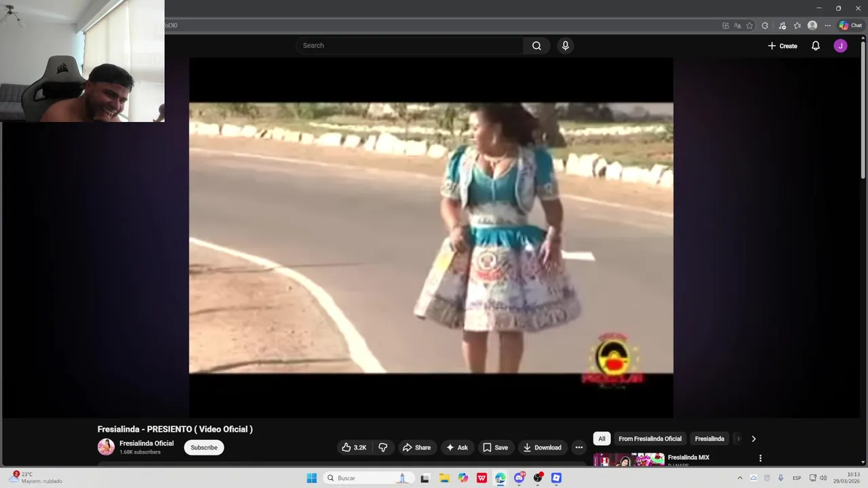Click the translate icon in address bar
Image resolution: width=868 pixels, height=488 pixels.
click(x=737, y=26)
